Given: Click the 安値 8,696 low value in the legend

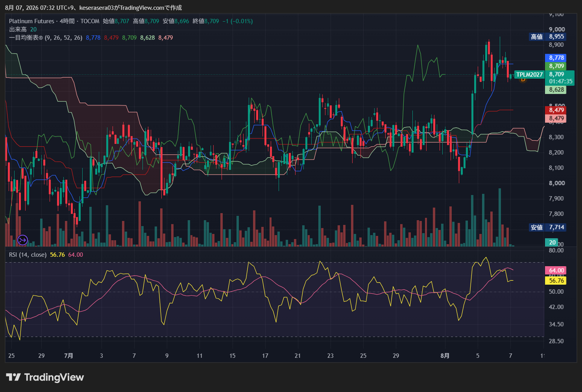Looking at the screenshot, I should (176, 21).
